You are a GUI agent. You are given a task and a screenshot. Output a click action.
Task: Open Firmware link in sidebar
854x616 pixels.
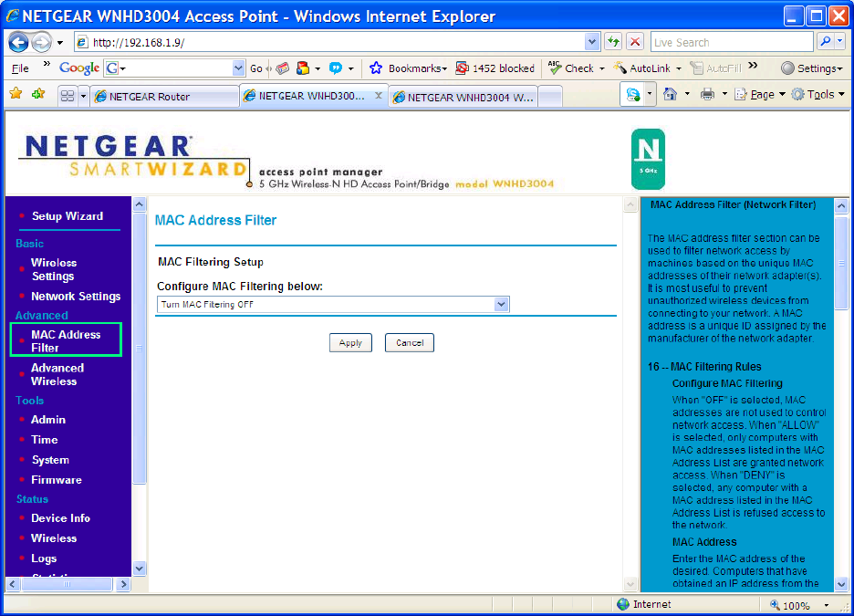click(56, 480)
